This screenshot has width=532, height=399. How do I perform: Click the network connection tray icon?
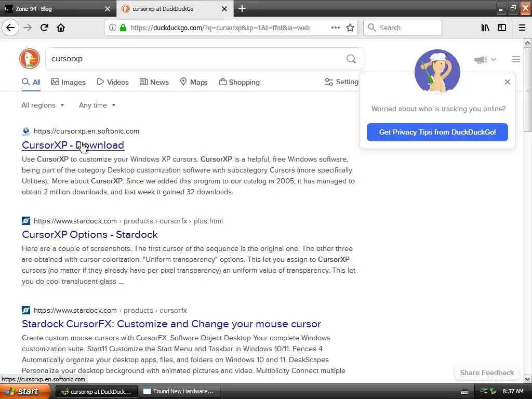pos(484,391)
